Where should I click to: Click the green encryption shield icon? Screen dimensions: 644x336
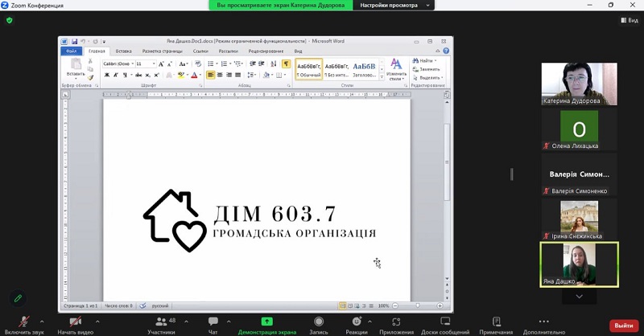coord(10,20)
